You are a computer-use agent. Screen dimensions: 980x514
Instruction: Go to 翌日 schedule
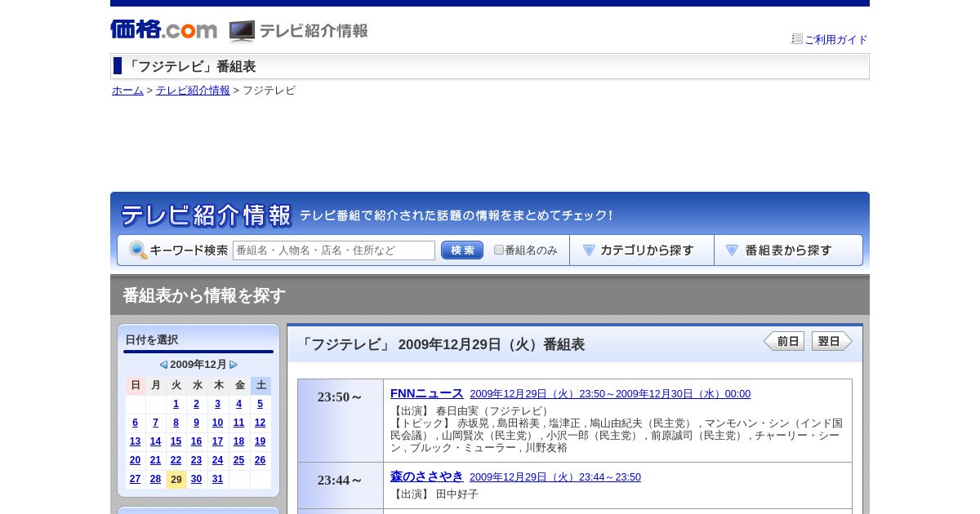tap(832, 341)
